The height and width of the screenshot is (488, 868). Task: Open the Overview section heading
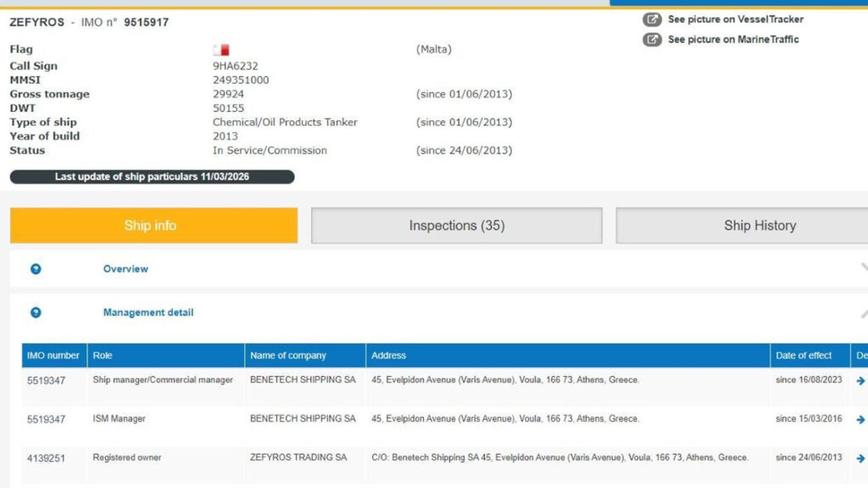pyautogui.click(x=125, y=269)
